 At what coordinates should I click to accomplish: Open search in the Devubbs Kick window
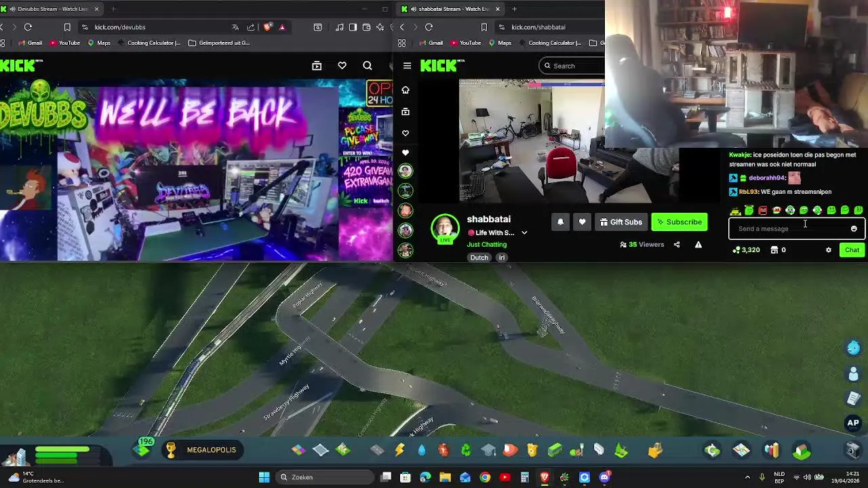click(x=367, y=66)
